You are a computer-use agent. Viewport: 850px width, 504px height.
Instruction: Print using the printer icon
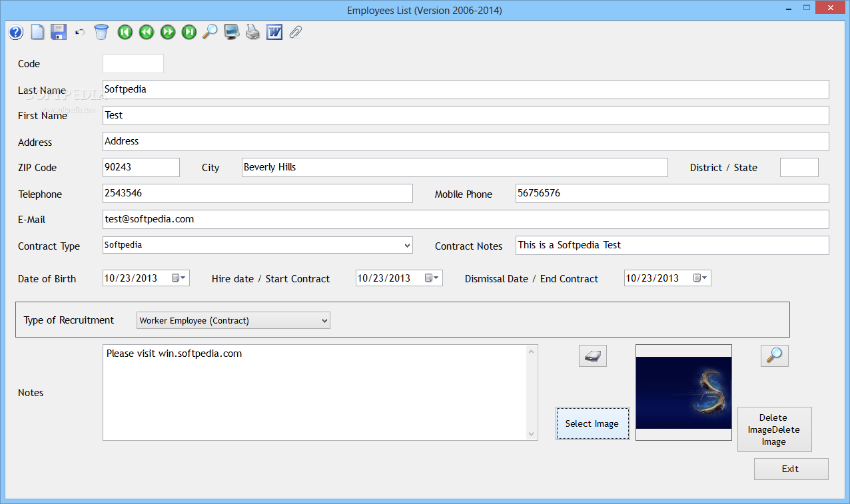(x=253, y=31)
